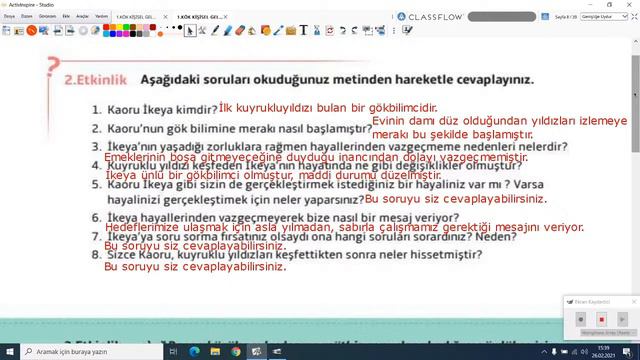Select the Pen tool
The height and width of the screenshot is (360, 640).
[215, 31]
